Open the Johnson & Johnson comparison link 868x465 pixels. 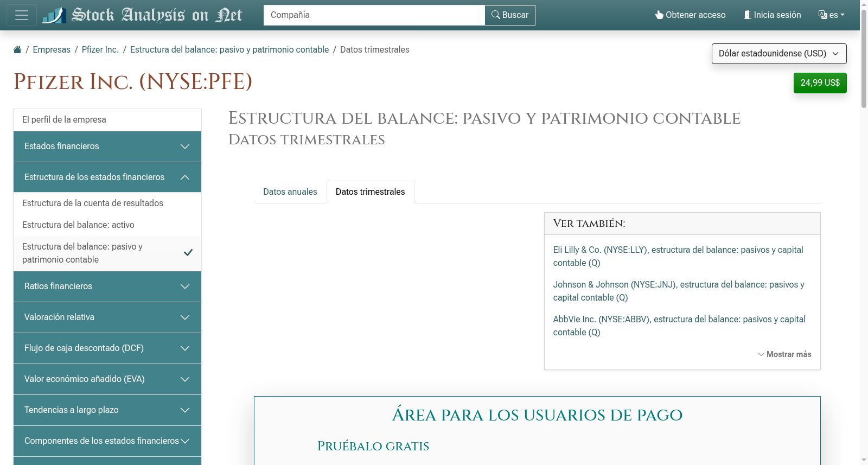[x=679, y=291]
